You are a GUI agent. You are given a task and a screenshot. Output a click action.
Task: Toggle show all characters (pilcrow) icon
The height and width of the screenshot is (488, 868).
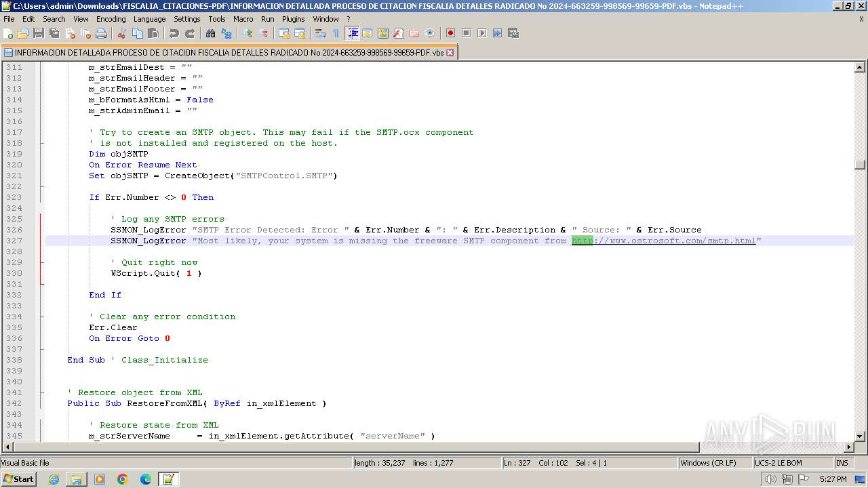coord(336,33)
